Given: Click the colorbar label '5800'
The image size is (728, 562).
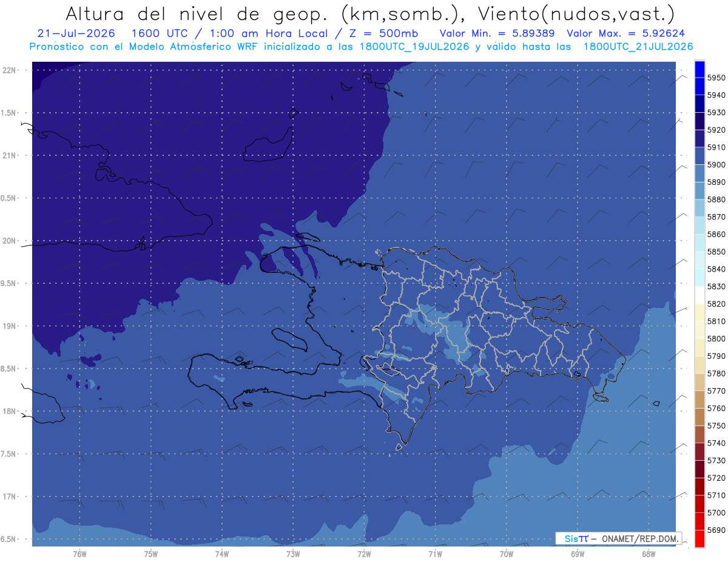Looking at the screenshot, I should point(716,338).
